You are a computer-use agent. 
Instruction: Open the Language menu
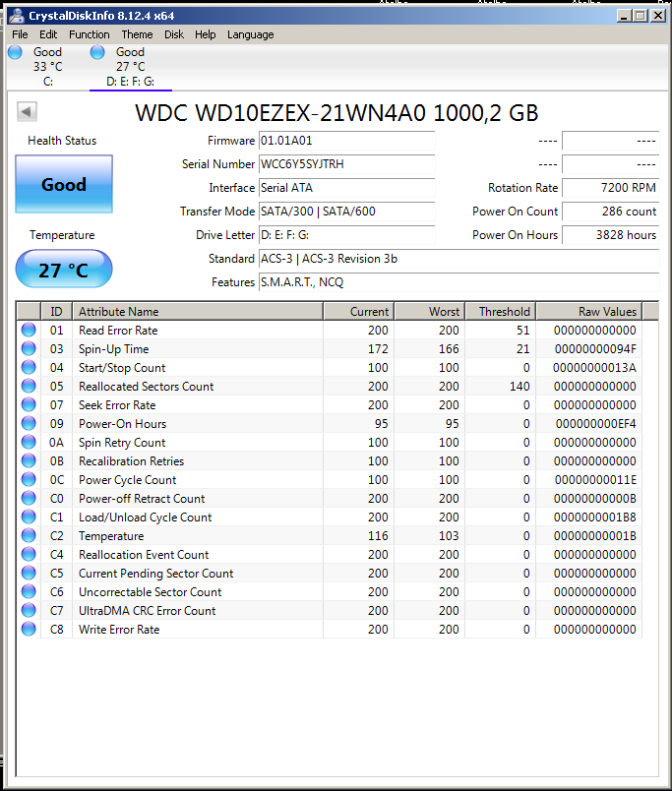pyautogui.click(x=250, y=34)
